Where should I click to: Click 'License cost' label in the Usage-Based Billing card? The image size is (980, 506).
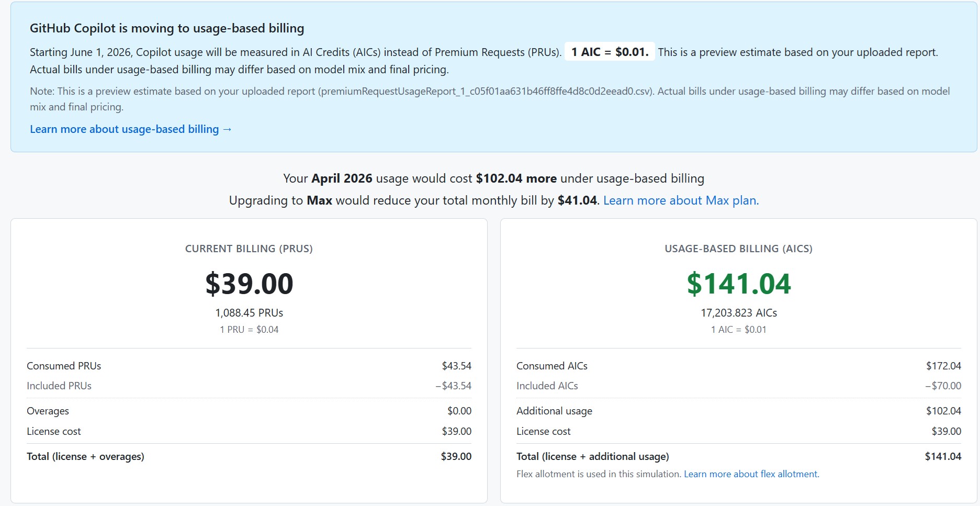click(x=544, y=431)
